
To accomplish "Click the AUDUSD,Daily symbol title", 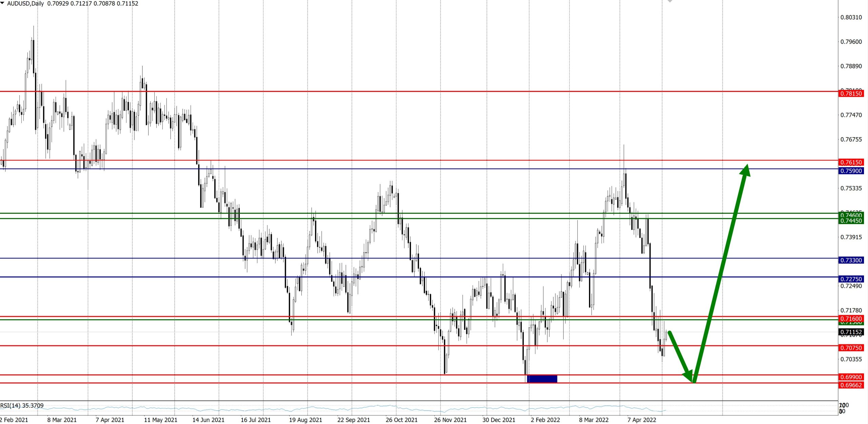I will [x=26, y=3].
